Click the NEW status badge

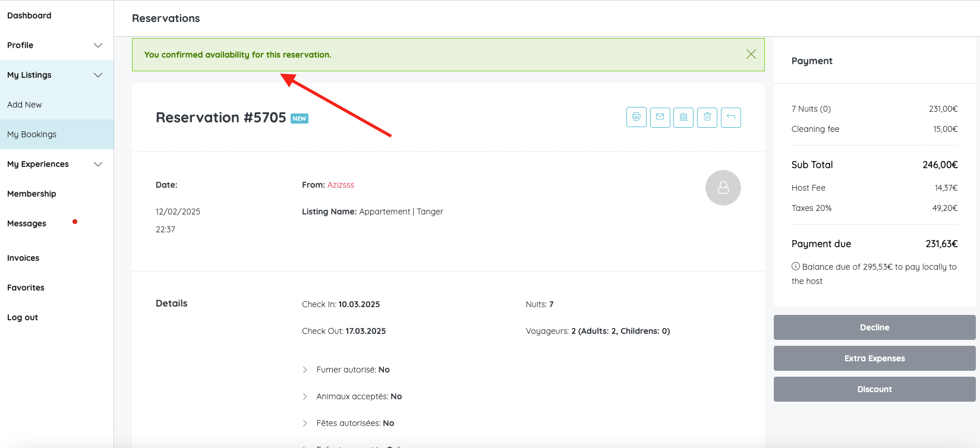[300, 118]
